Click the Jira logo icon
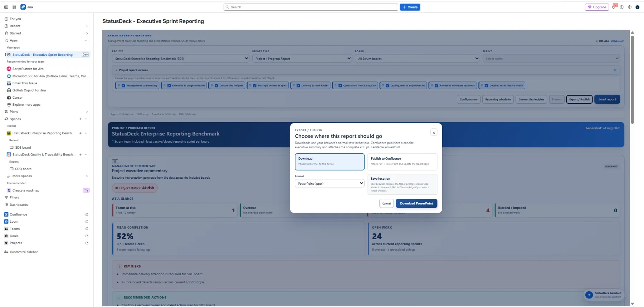This screenshot has height=307, width=644. coord(23,7)
